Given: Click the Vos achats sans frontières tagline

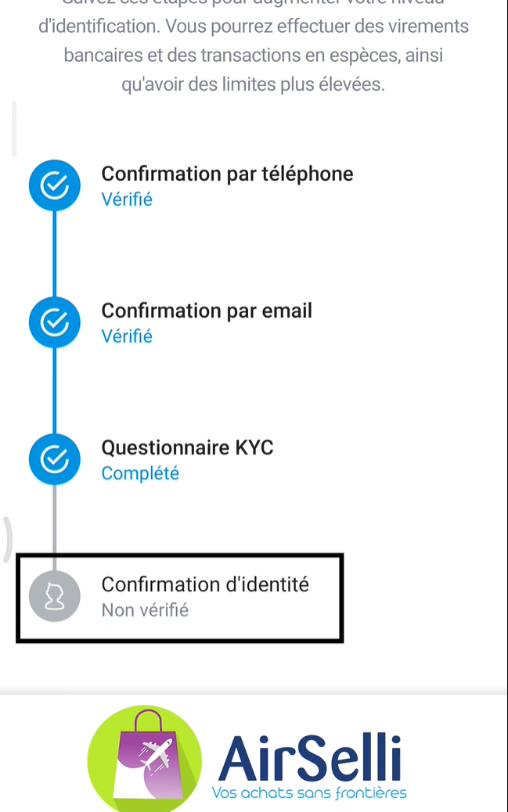Looking at the screenshot, I should coord(309,793).
